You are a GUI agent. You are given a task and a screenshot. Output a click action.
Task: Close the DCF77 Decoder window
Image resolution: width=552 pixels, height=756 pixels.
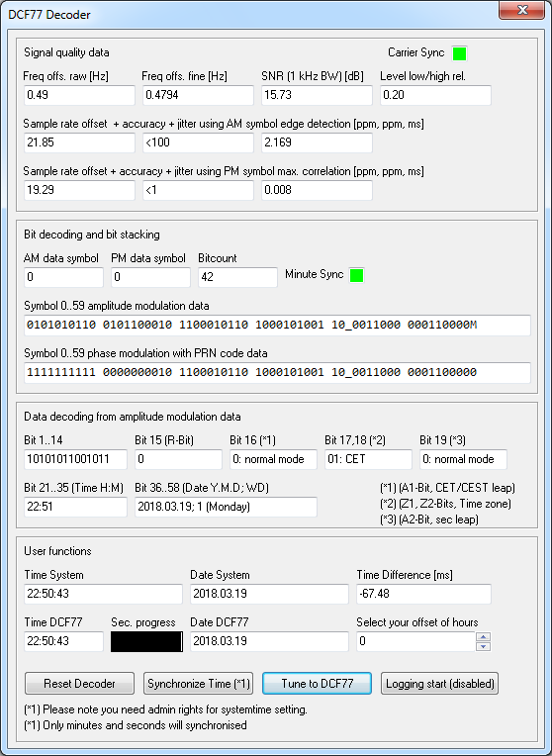click(522, 10)
